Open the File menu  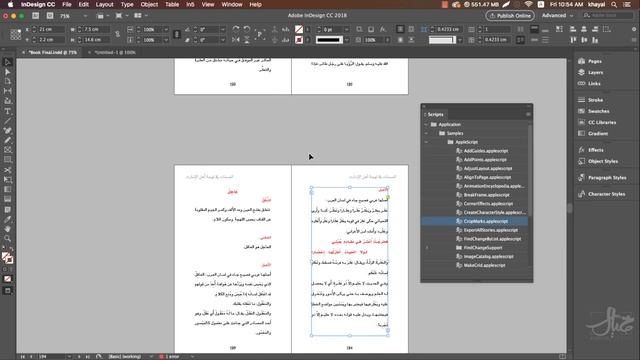[67, 4]
